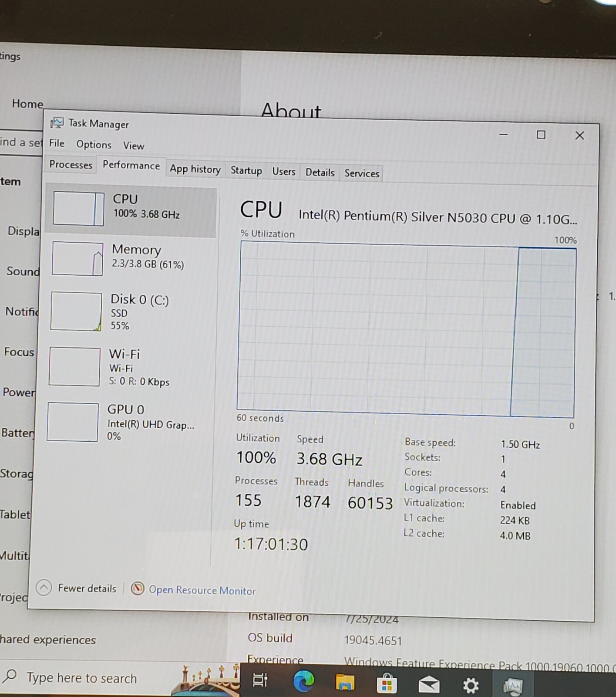Click the Resource Monitor gauge icon
Viewport: 616px width, 697px height.
(138, 589)
